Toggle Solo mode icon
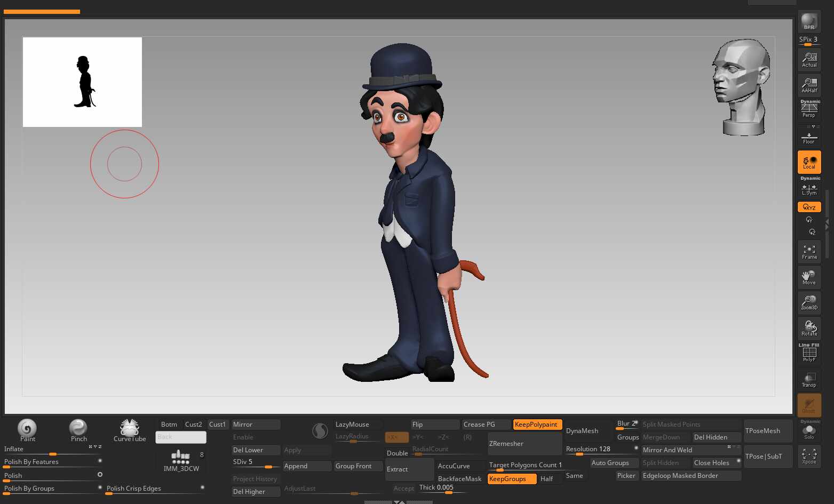Viewport: 834px width, 504px height. (809, 431)
